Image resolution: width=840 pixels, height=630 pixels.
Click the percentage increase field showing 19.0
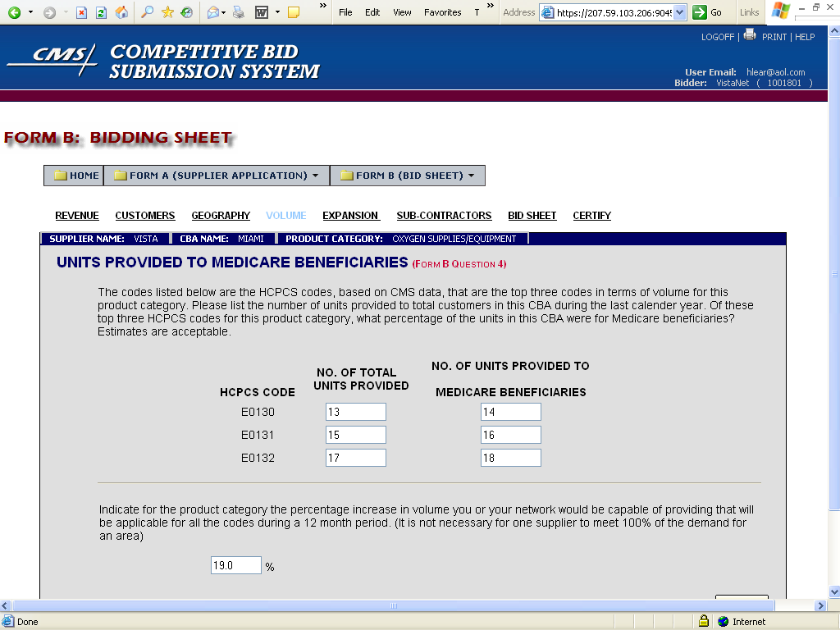pyautogui.click(x=235, y=565)
